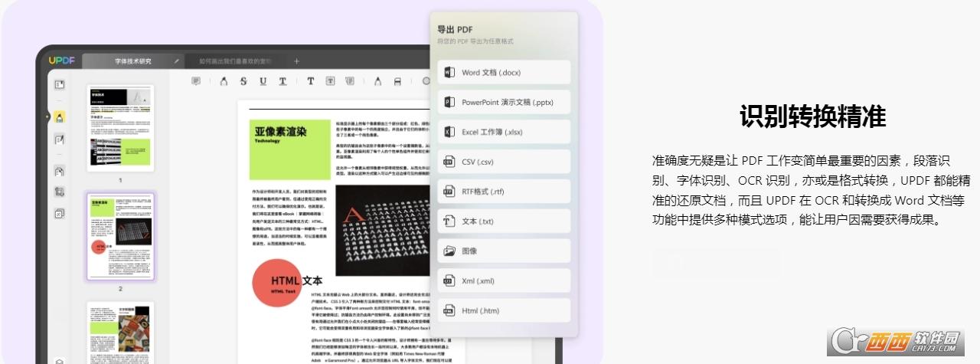Choose the RTF格式 (.rtf) export option
This screenshot has height=364, width=980.
(x=504, y=192)
